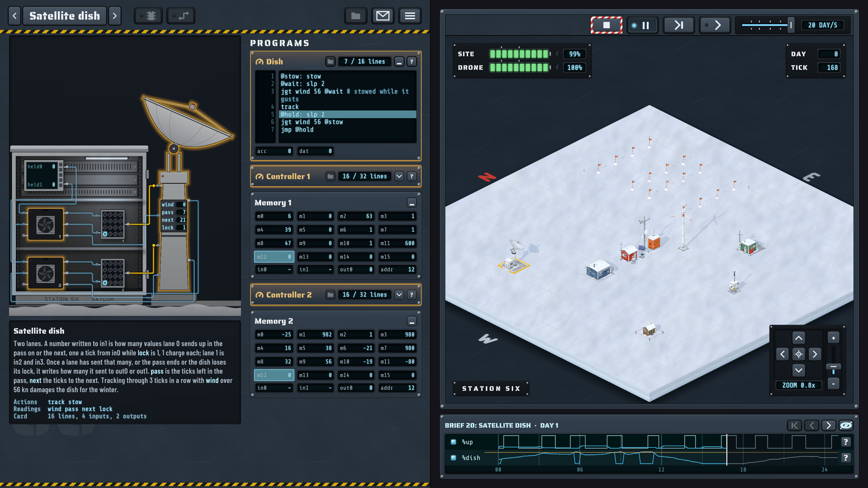
Task: Collapse the Memory 2 panel
Action: (x=411, y=321)
